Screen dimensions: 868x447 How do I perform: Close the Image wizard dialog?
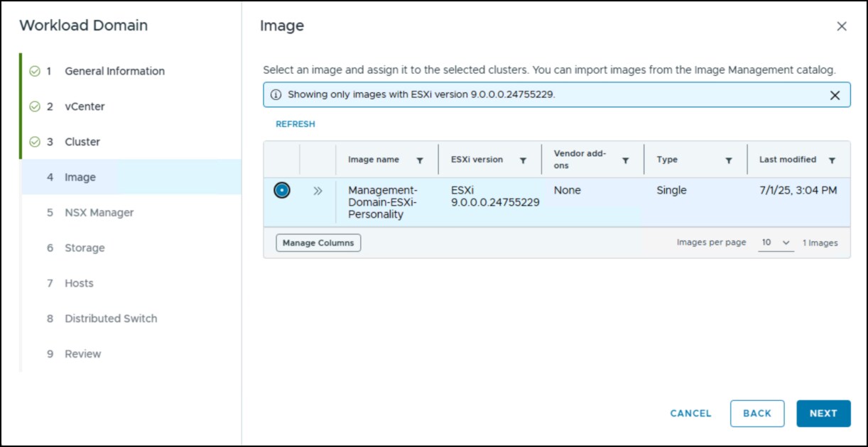click(x=842, y=26)
